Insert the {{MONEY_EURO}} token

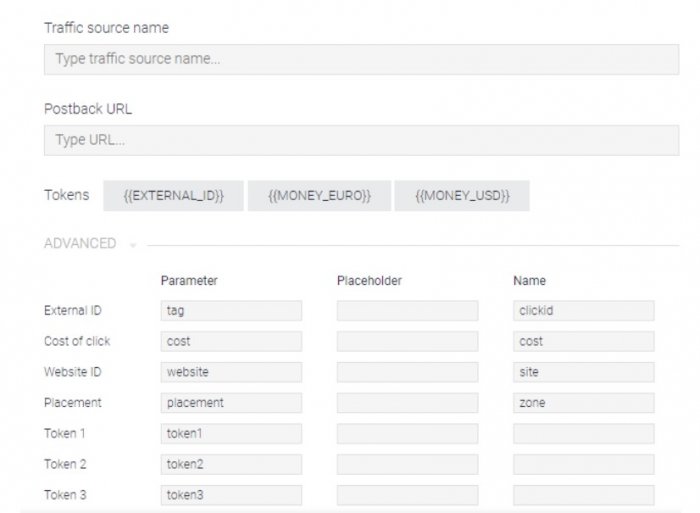coord(319,196)
